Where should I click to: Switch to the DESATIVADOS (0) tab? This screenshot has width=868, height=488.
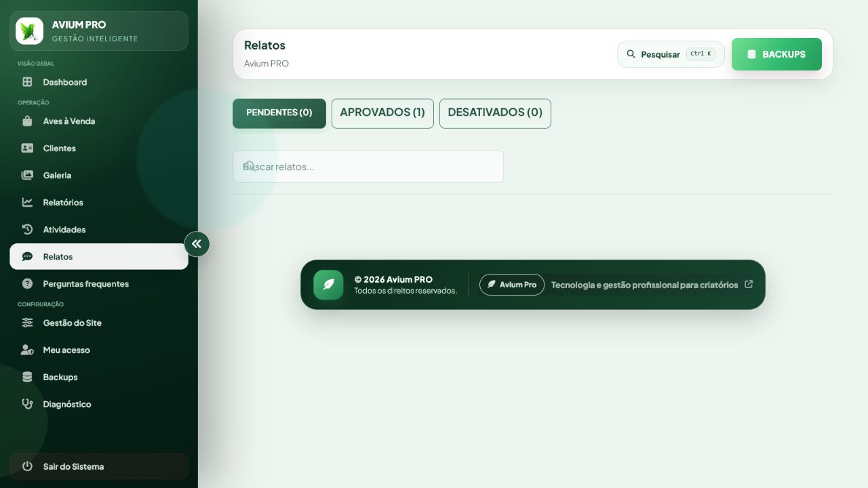[495, 113]
